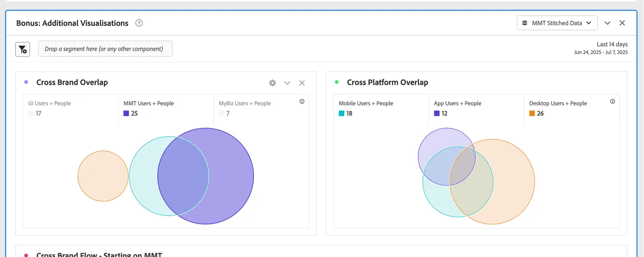Image resolution: width=644 pixels, height=257 pixels.
Task: Open the Last 14 days date range
Action: click(601, 48)
